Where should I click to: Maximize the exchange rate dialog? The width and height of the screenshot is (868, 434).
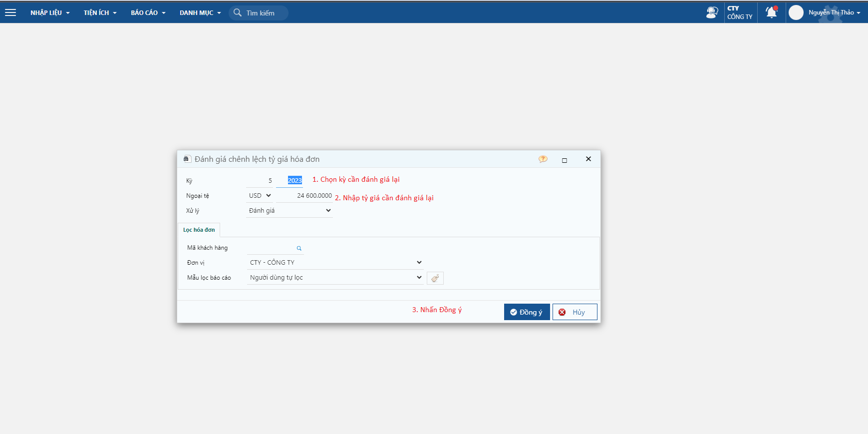pyautogui.click(x=565, y=160)
